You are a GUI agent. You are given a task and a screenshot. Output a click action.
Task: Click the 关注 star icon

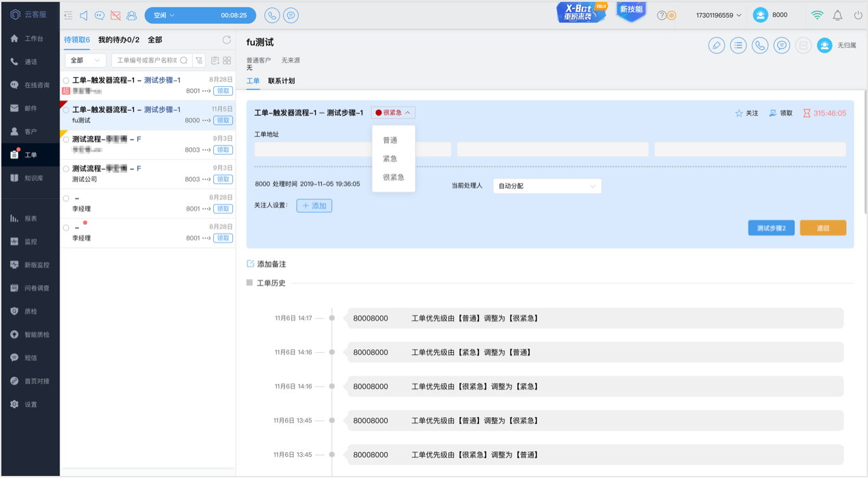[739, 114]
